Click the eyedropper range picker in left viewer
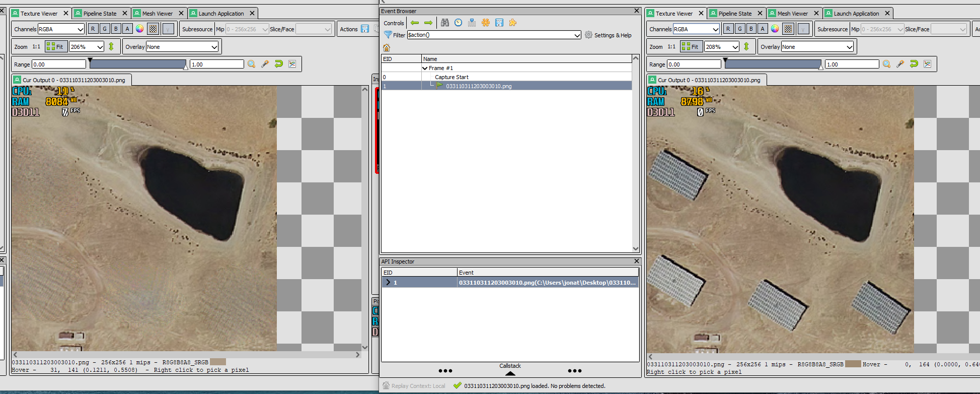The height and width of the screenshot is (394, 980). click(265, 64)
